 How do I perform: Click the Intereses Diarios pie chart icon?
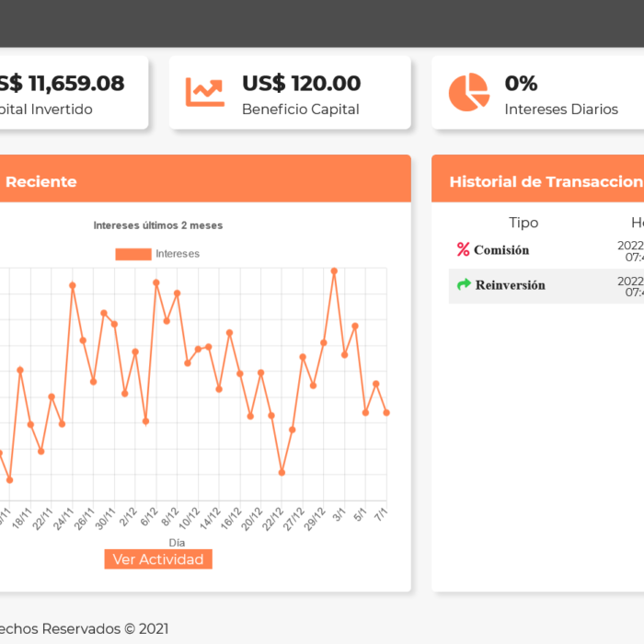click(468, 92)
